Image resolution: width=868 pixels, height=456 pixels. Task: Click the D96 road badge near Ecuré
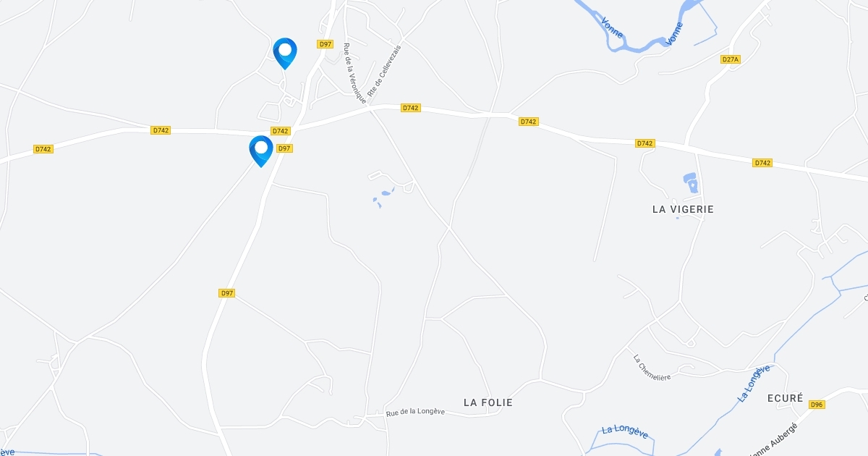817,405
